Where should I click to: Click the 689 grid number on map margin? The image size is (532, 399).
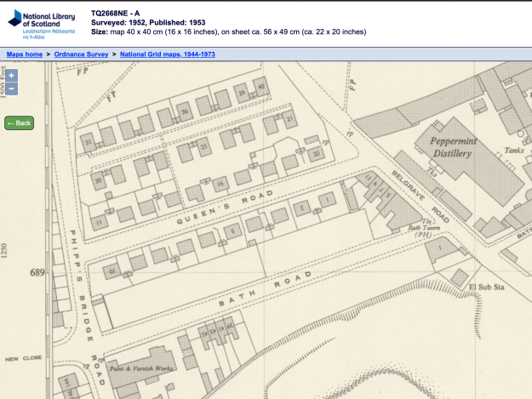coord(37,272)
